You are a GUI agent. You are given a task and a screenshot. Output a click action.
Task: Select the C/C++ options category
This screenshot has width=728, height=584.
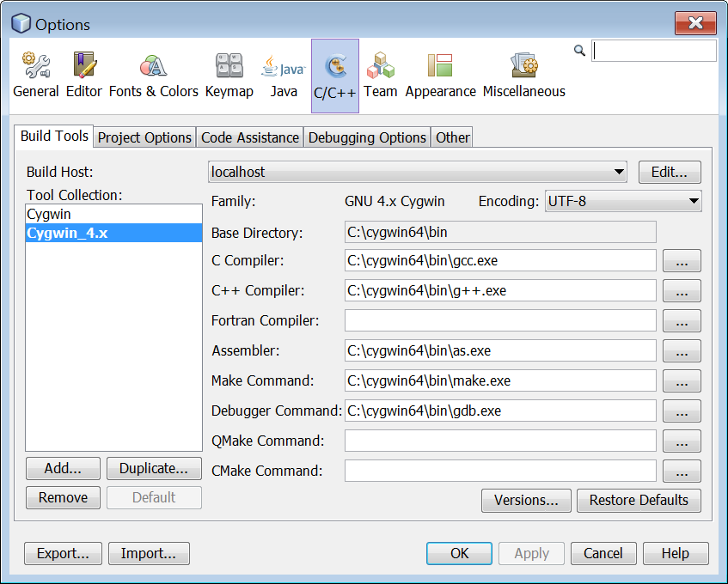click(x=334, y=76)
